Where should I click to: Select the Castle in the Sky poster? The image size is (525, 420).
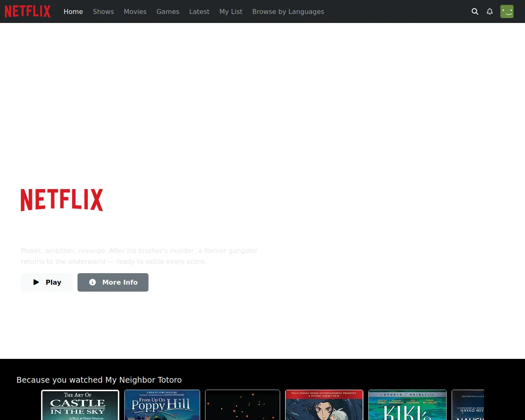[80, 405]
